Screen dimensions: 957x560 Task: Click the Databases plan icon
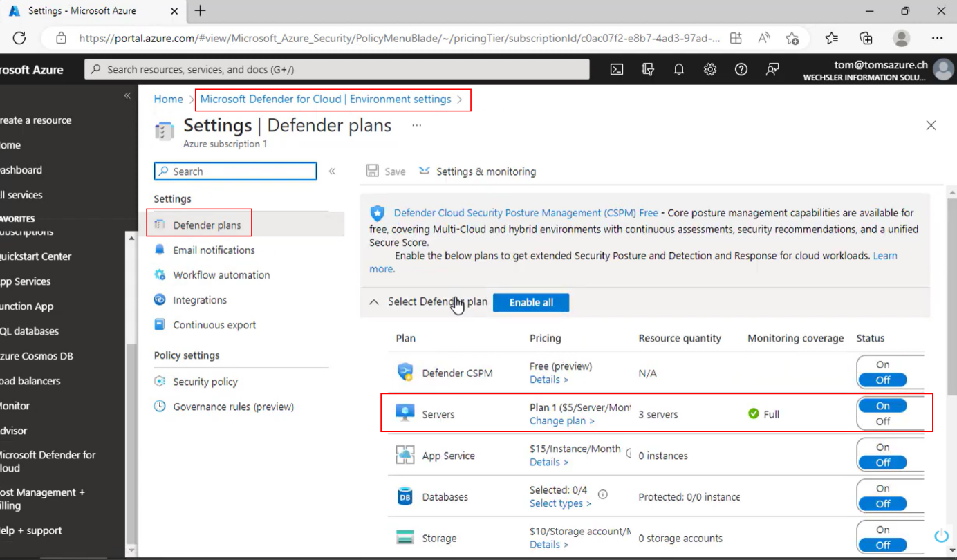click(x=405, y=496)
